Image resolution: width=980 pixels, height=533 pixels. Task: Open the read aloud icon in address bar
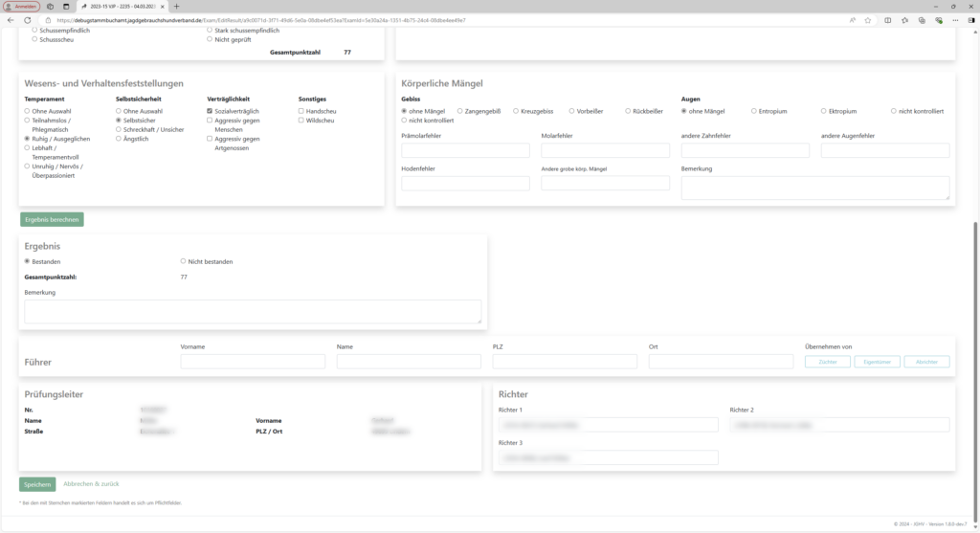853,20
